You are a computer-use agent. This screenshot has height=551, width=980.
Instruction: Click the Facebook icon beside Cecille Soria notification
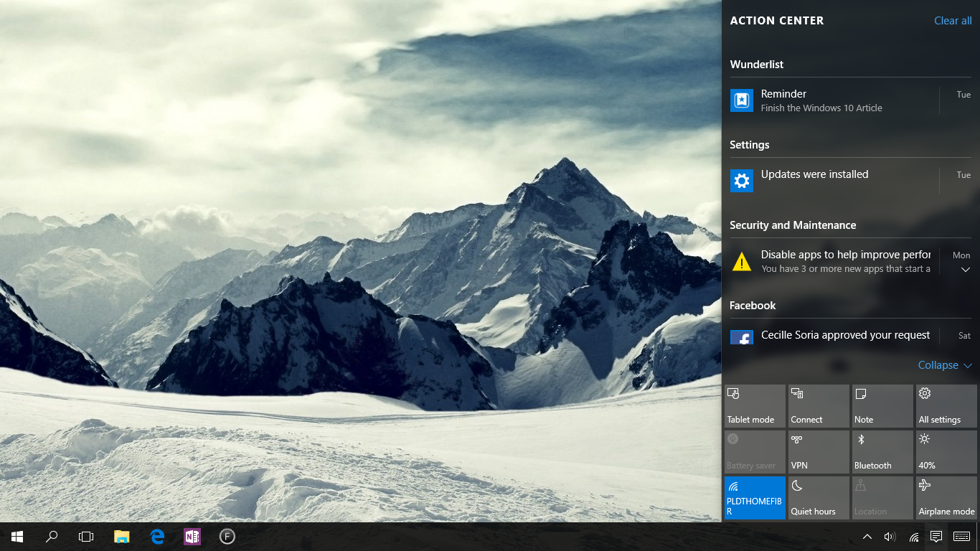(x=742, y=337)
